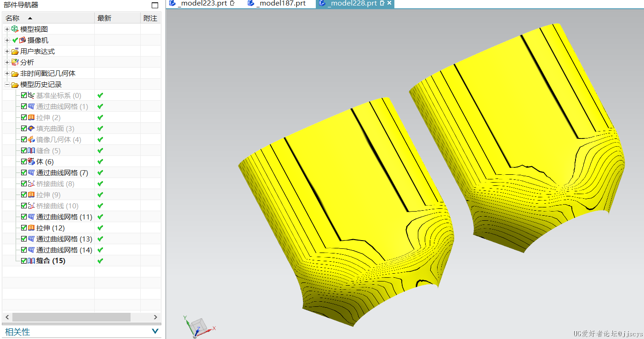Click the 填充曲面 (3) feature icon

tap(31, 128)
